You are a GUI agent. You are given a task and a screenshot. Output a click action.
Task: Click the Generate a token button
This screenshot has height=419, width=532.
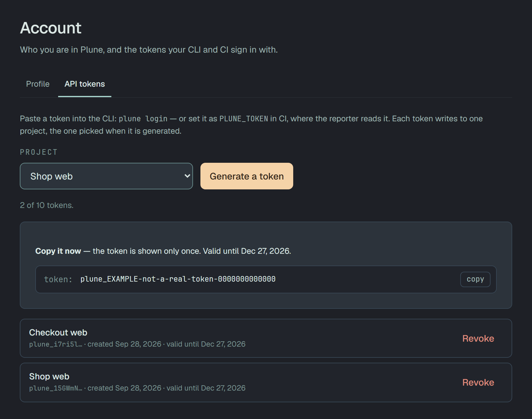(247, 176)
